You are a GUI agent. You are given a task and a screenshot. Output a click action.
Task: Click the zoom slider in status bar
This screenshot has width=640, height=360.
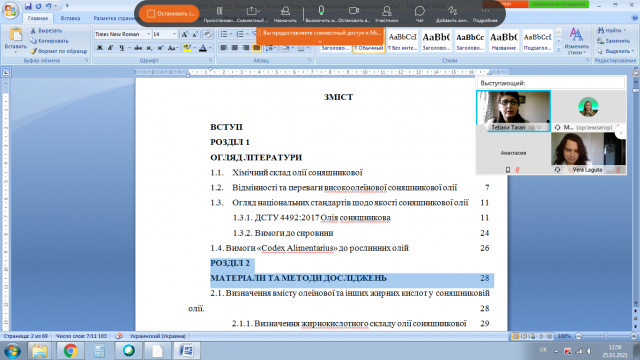pyautogui.click(x=606, y=336)
